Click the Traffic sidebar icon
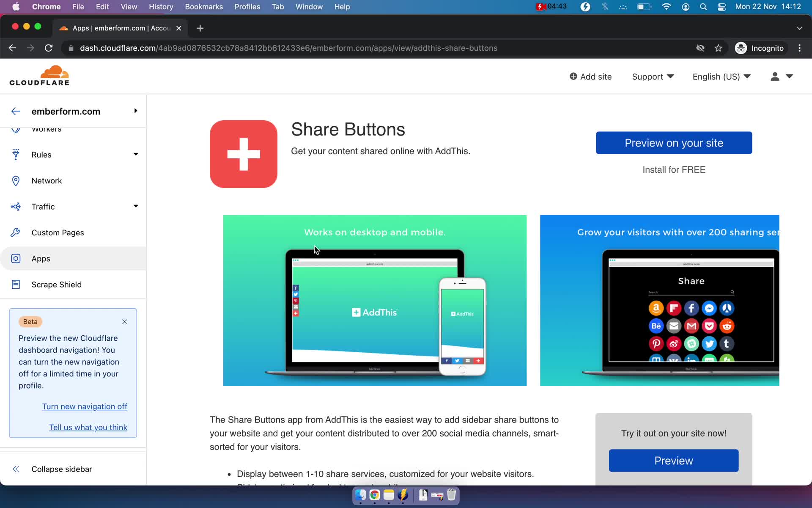 point(15,206)
